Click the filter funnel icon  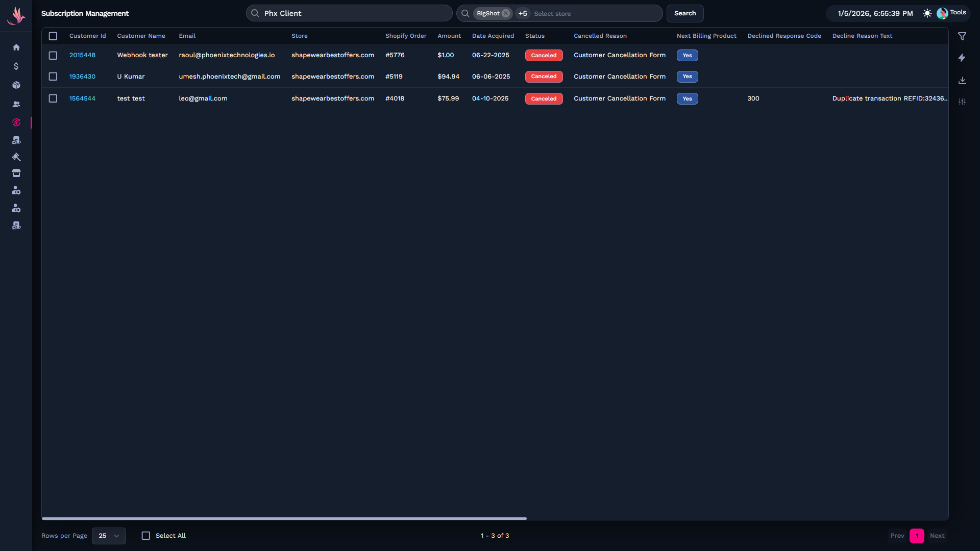pos(962,36)
